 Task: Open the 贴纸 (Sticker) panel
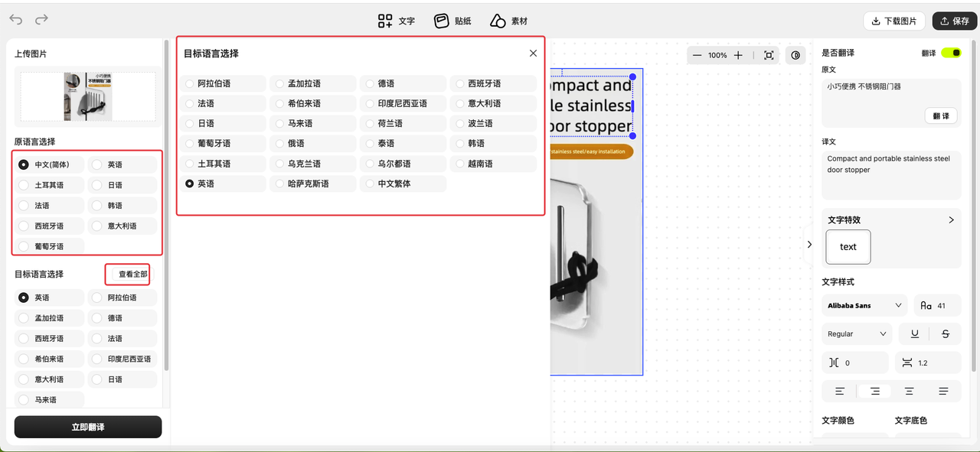pyautogui.click(x=452, y=21)
